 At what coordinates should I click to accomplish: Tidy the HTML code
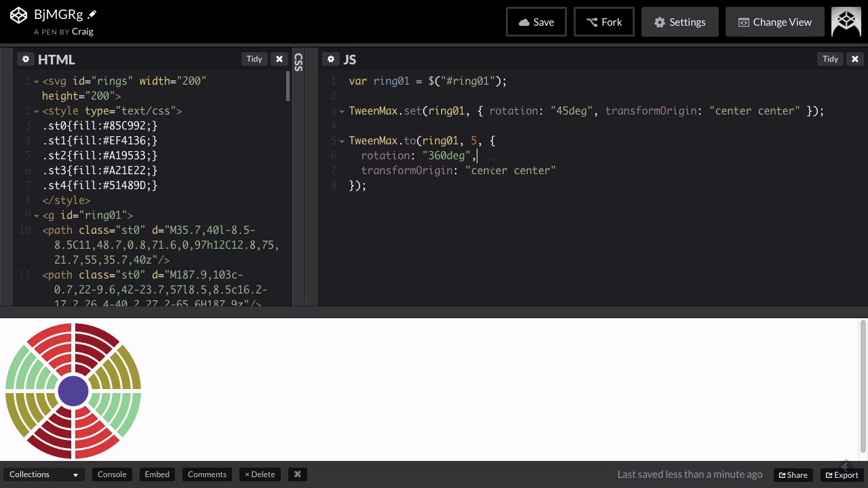(x=254, y=59)
